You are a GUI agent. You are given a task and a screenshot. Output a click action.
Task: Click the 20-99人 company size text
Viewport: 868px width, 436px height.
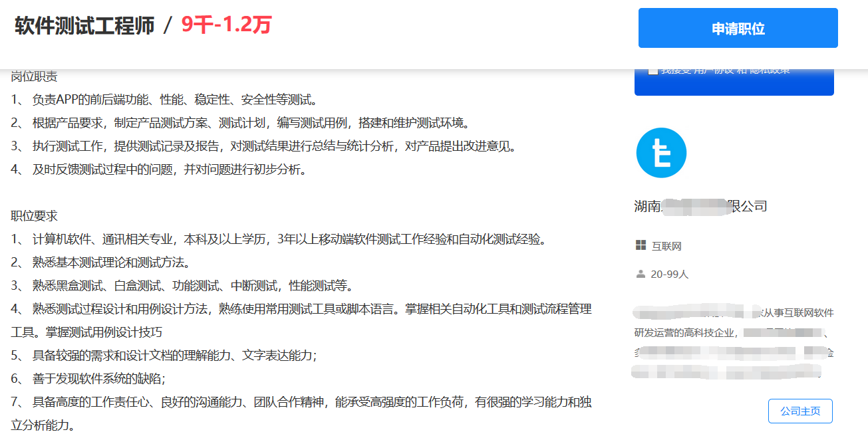coord(669,274)
